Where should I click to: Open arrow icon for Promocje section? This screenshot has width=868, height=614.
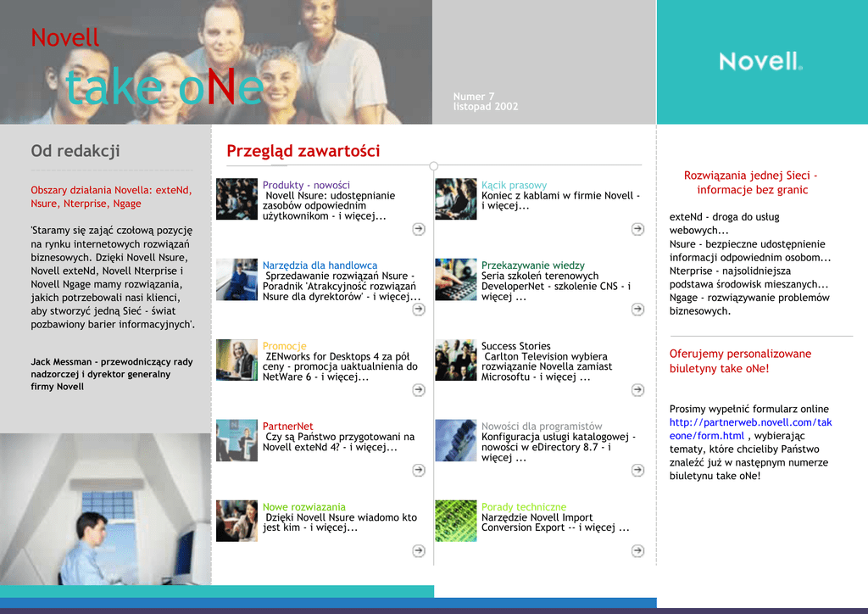[x=419, y=390]
